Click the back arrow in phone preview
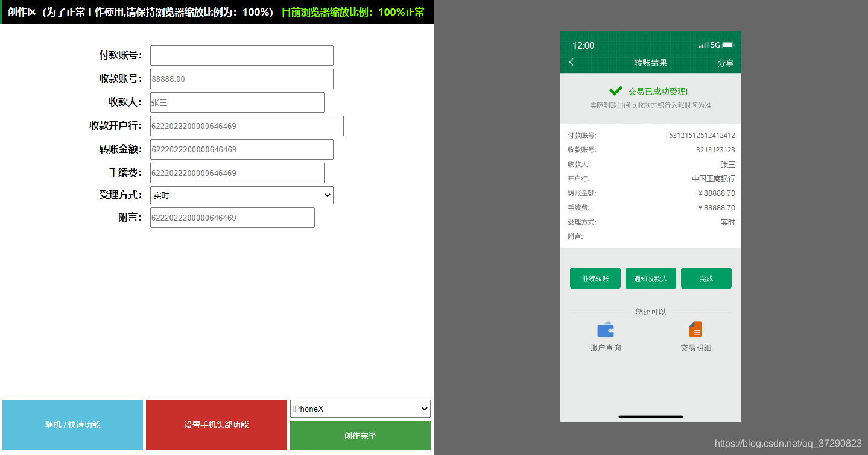 571,62
